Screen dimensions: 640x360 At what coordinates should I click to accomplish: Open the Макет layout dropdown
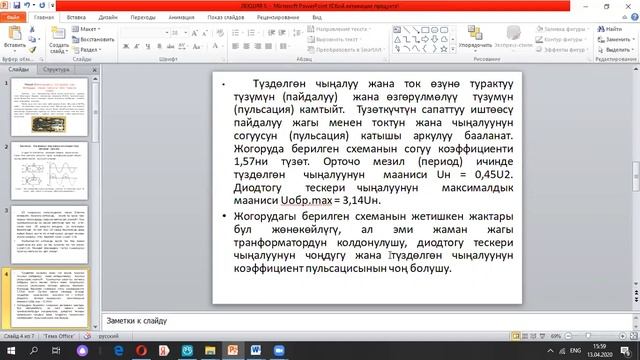pos(86,29)
